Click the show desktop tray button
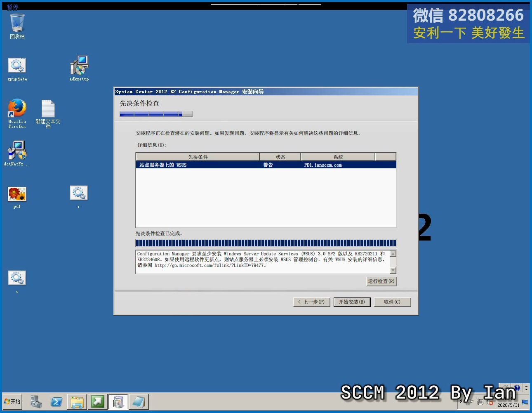 pyautogui.click(x=525, y=402)
